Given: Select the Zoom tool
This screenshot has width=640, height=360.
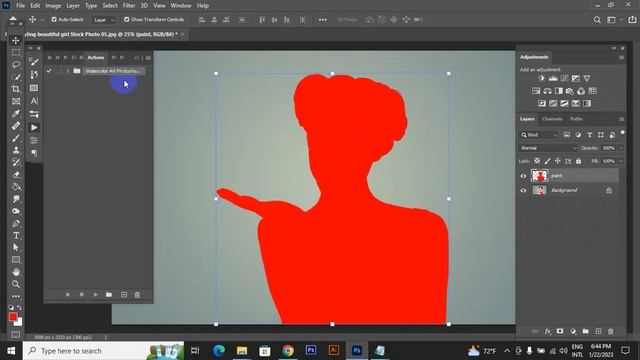Looking at the screenshot, I should click(x=16, y=284).
